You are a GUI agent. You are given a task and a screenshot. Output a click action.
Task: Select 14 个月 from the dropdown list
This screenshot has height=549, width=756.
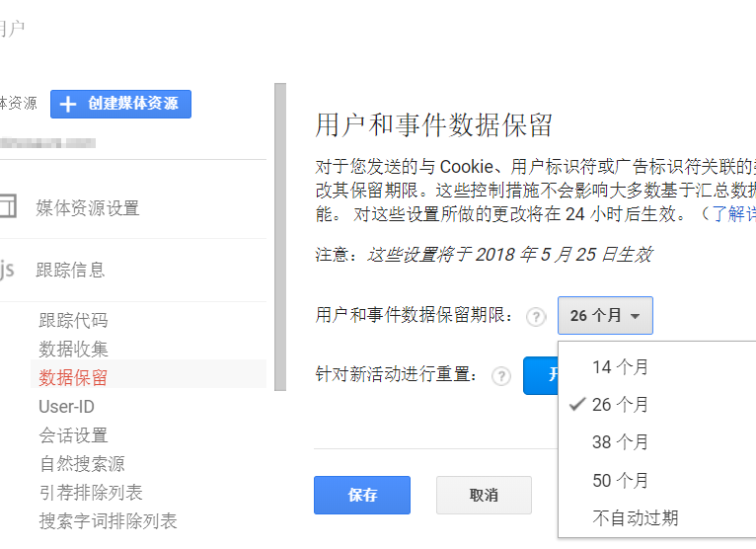pyautogui.click(x=621, y=367)
